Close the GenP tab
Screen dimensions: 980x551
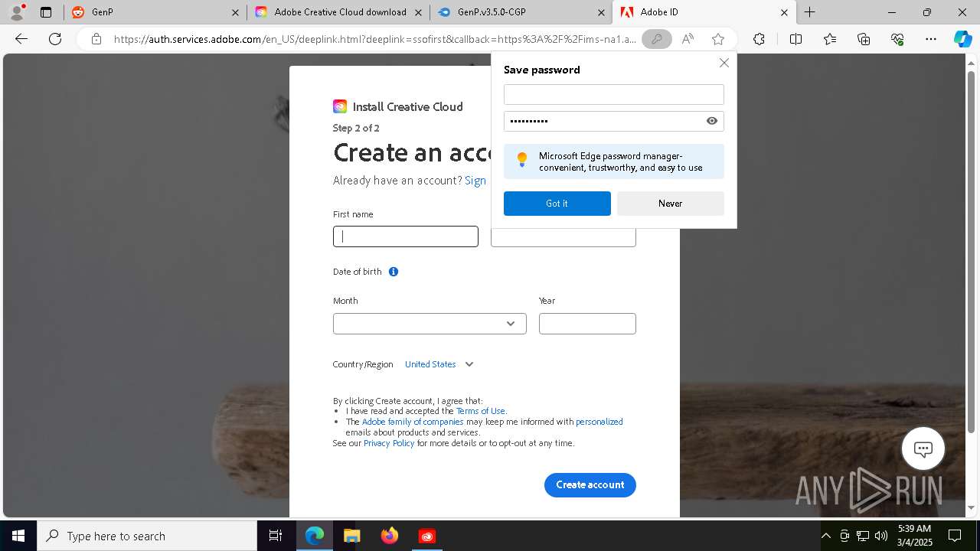(236, 12)
